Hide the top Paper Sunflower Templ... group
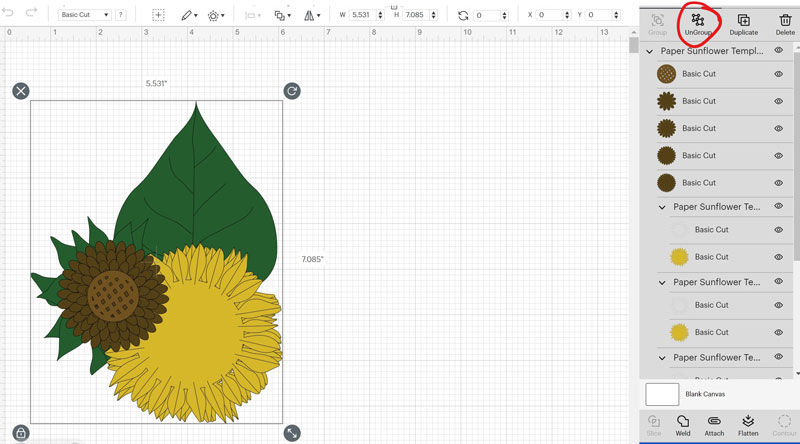This screenshot has height=444, width=800. click(x=779, y=50)
